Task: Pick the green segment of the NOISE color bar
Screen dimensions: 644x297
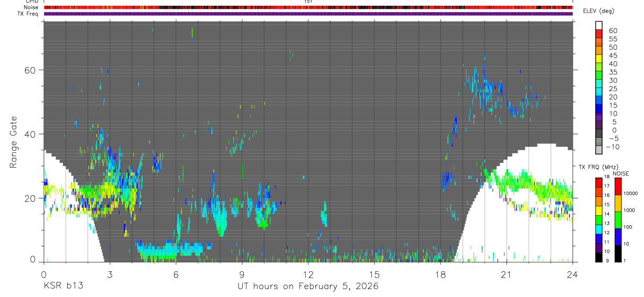Action: pyautogui.click(x=618, y=219)
